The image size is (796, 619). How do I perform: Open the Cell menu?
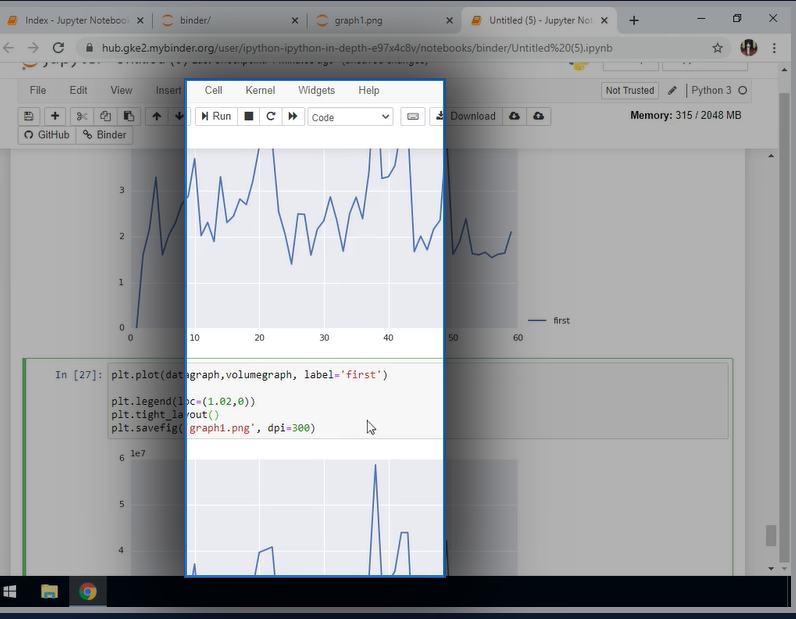click(x=213, y=90)
